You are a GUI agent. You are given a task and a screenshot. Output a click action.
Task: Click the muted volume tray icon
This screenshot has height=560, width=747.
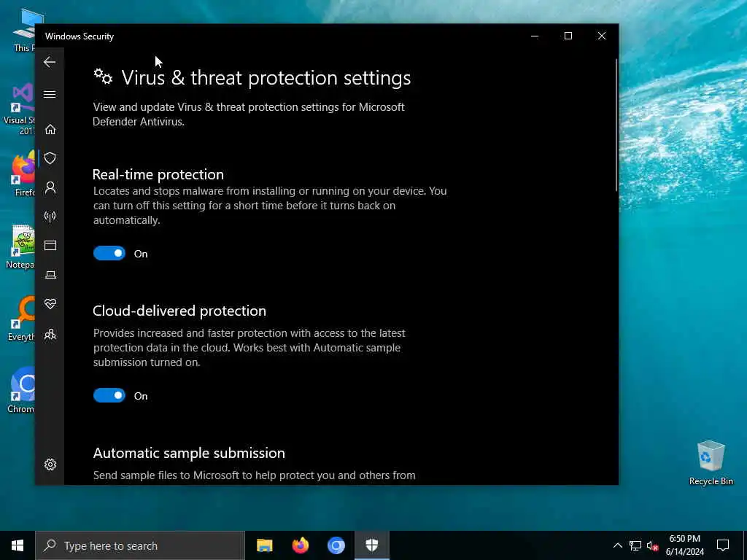pos(652,545)
